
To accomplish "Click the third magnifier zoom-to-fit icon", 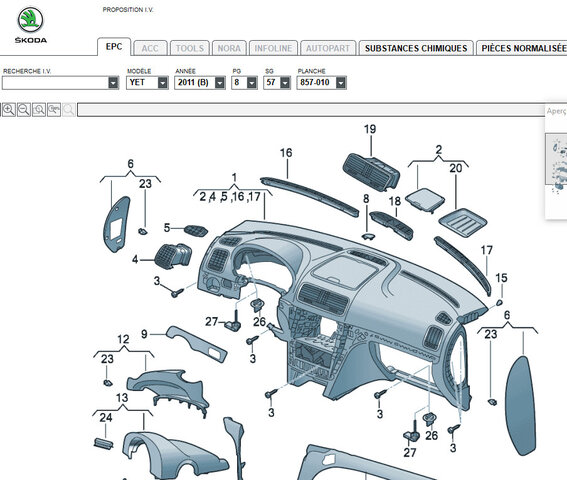I will (x=39, y=110).
